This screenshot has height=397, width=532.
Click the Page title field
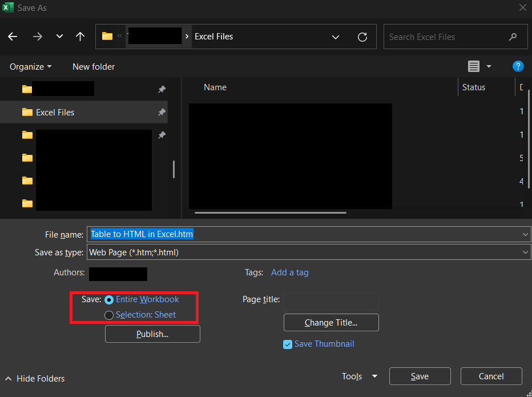click(x=331, y=301)
